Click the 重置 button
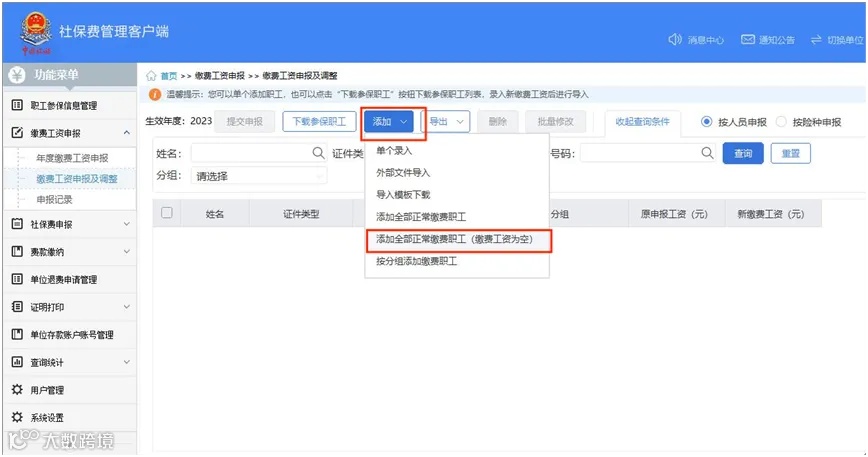 pos(790,153)
